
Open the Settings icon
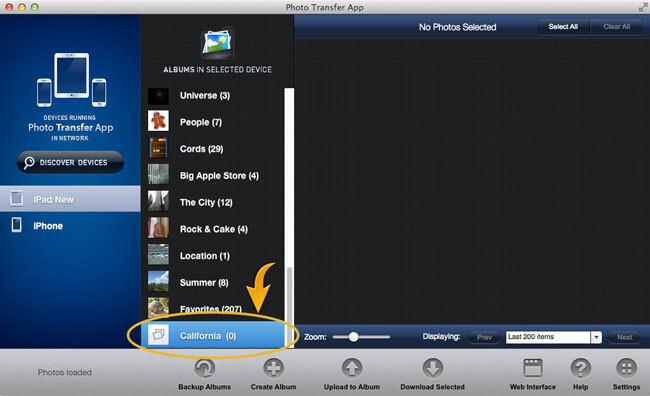(626, 368)
